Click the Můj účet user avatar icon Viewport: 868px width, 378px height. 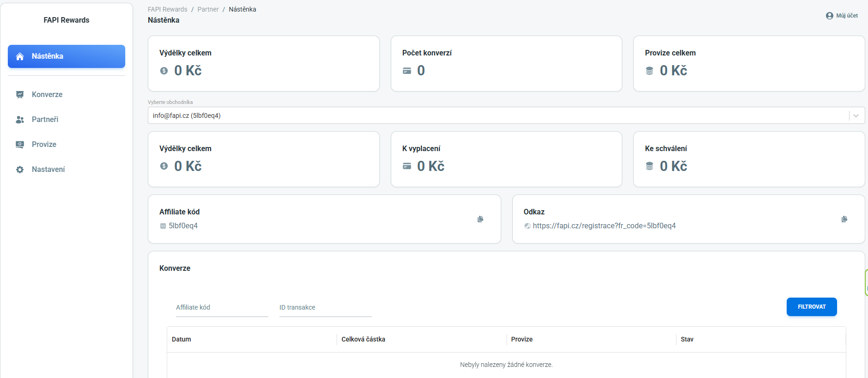(830, 16)
